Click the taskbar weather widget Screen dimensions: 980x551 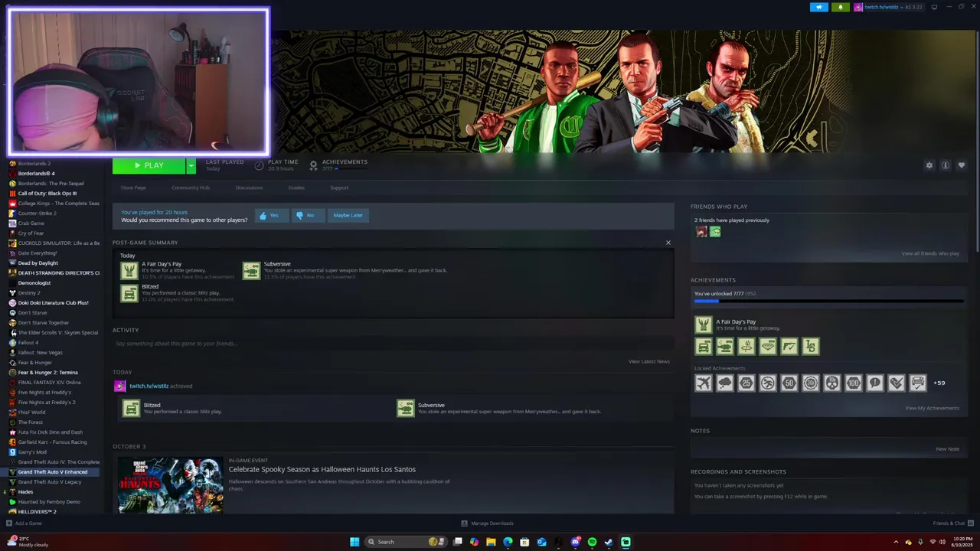(x=28, y=542)
